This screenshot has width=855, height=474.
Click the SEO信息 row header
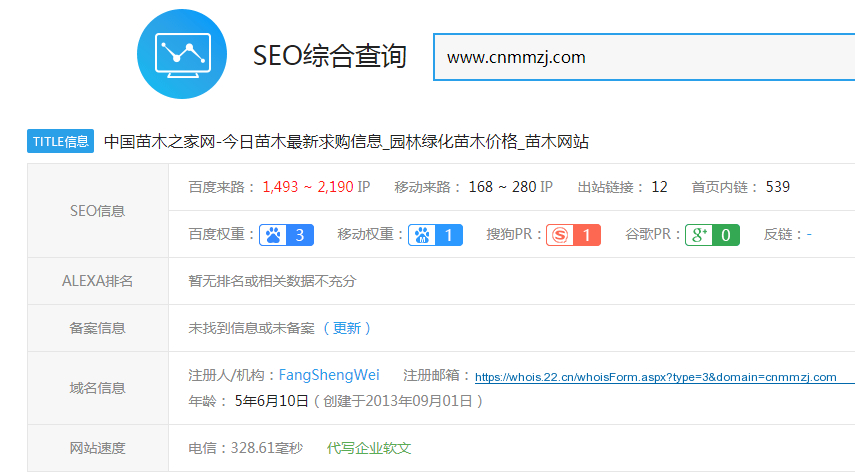pyautogui.click(x=98, y=211)
